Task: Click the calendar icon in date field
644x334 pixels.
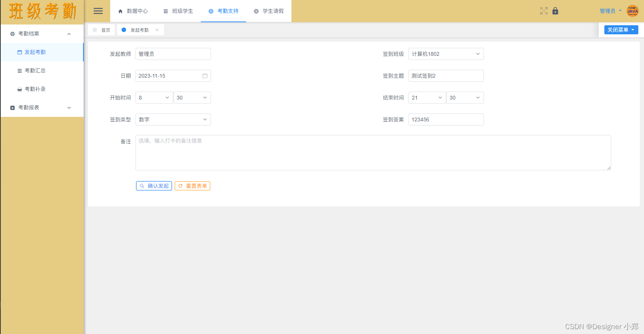Action: [x=205, y=76]
